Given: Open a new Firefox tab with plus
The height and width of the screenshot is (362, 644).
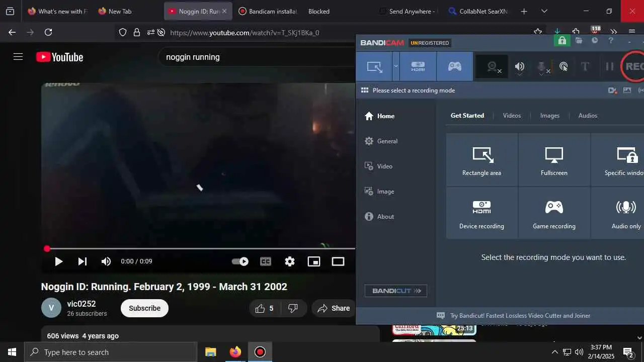Looking at the screenshot, I should point(524,11).
